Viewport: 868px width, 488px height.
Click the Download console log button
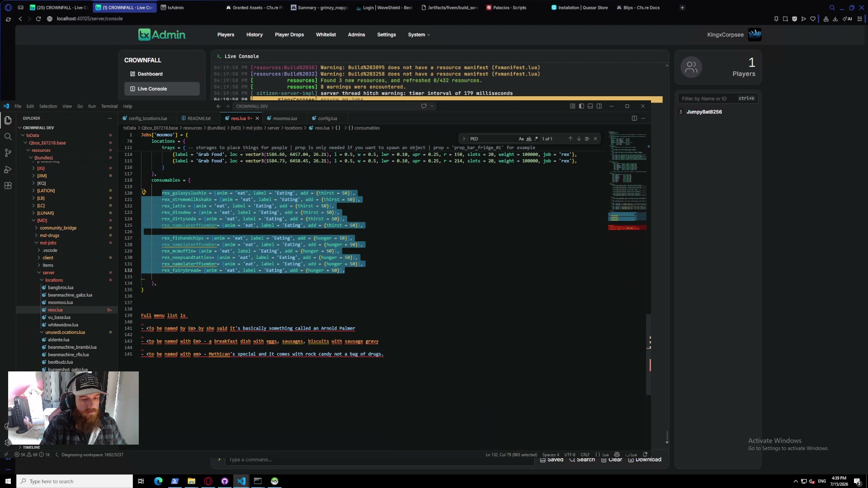coord(645,460)
